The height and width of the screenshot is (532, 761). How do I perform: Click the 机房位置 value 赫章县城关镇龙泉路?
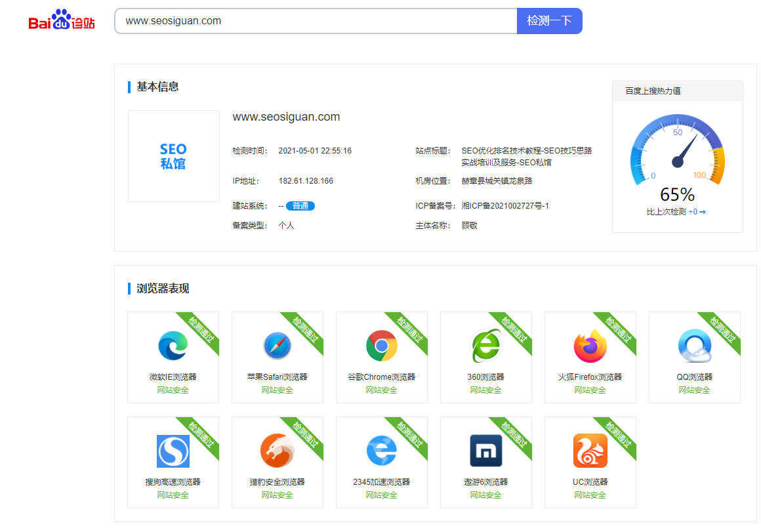click(x=497, y=180)
